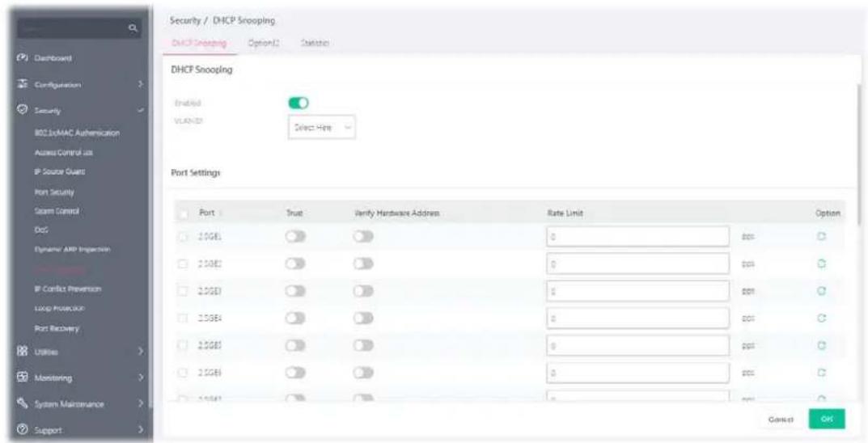Enable Trust for port 2.5GE3
868x443 pixels.
coord(295,291)
